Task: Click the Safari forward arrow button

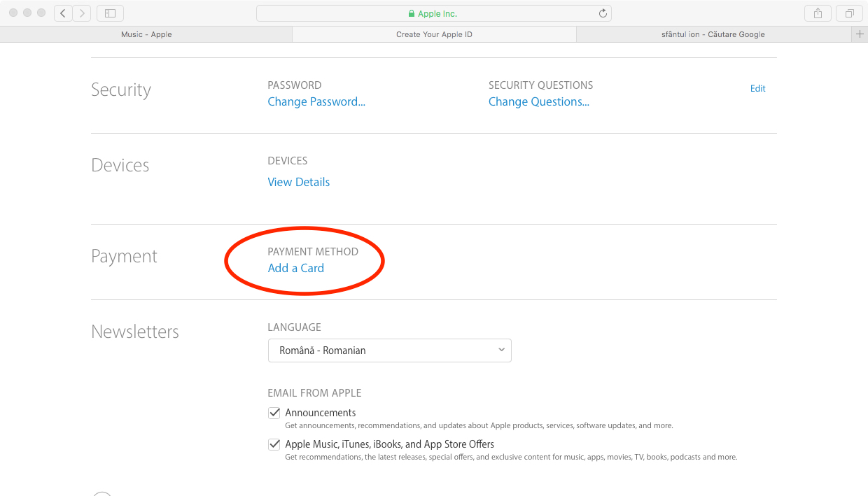Action: (x=82, y=13)
